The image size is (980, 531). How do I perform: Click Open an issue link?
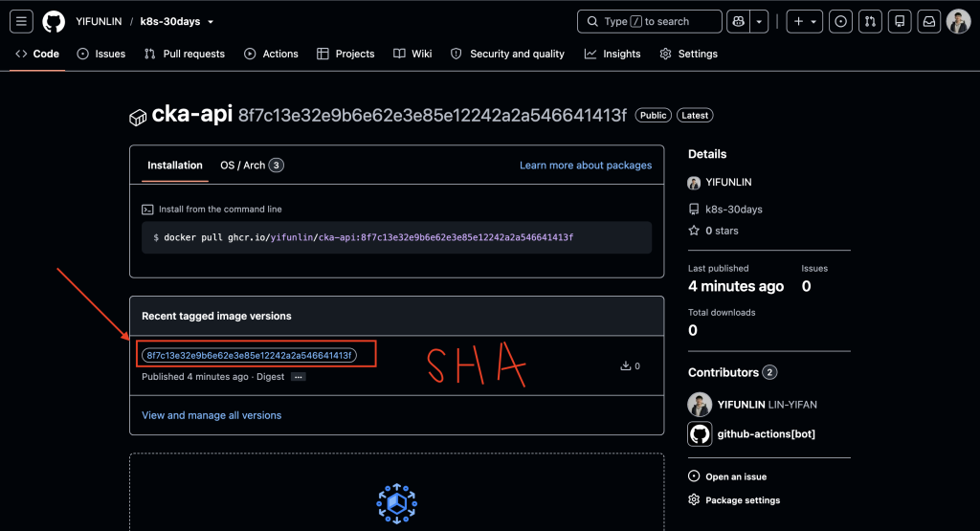[736, 476]
